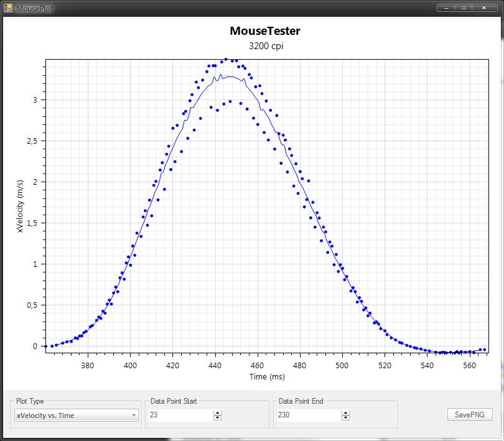
Task: Click the xVelocity (m/s) axis label
Action: 20,206
